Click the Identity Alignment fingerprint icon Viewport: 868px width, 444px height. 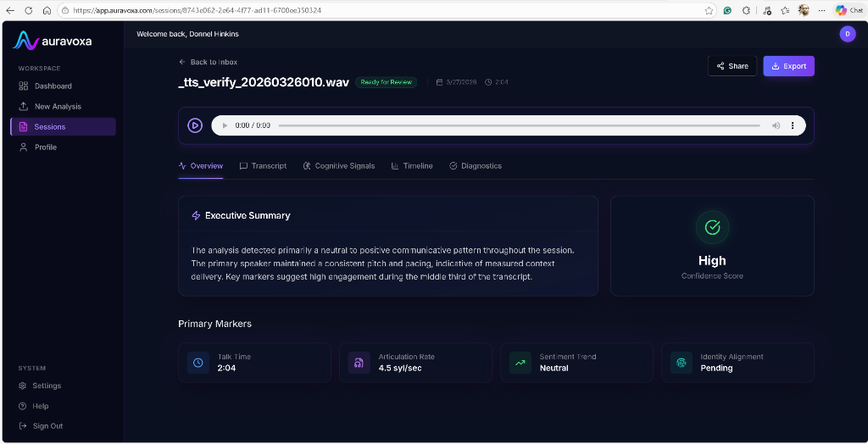681,363
